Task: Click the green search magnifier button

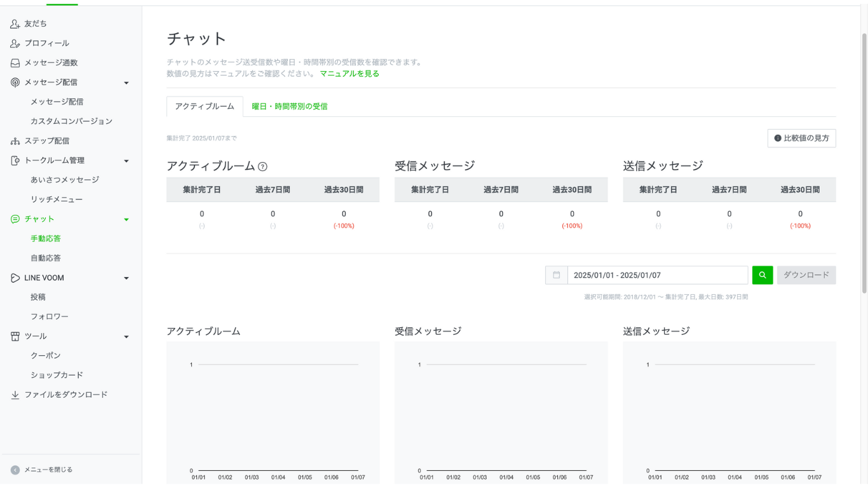Action: [763, 275]
